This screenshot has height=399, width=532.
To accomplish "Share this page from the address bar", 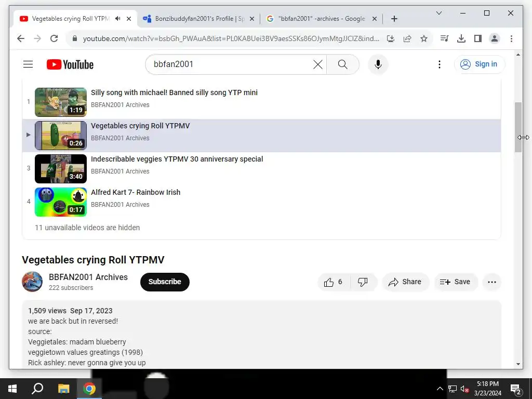I will point(407,38).
